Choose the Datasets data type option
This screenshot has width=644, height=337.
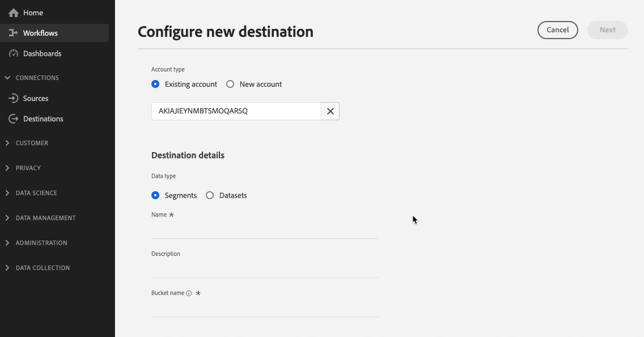(x=210, y=196)
